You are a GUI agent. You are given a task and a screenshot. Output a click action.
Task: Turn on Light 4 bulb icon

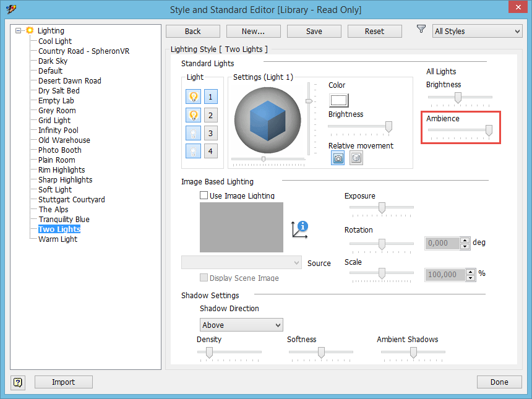194,151
